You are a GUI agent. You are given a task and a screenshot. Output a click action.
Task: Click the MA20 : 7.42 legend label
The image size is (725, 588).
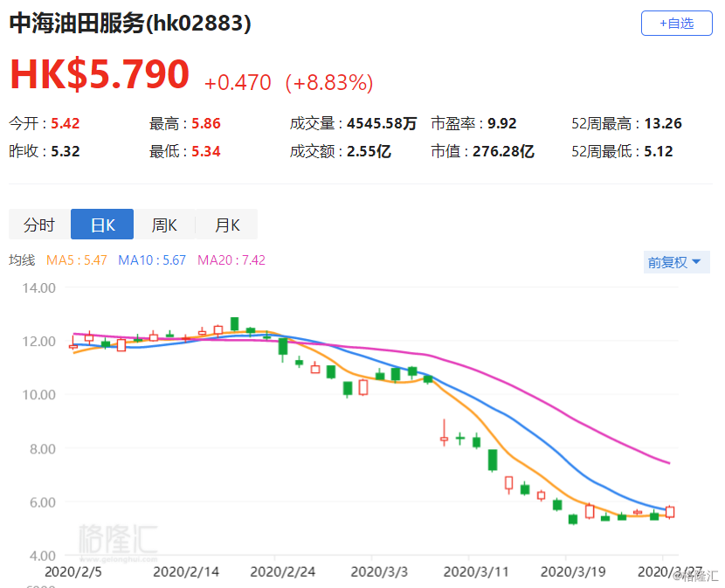pos(231,260)
